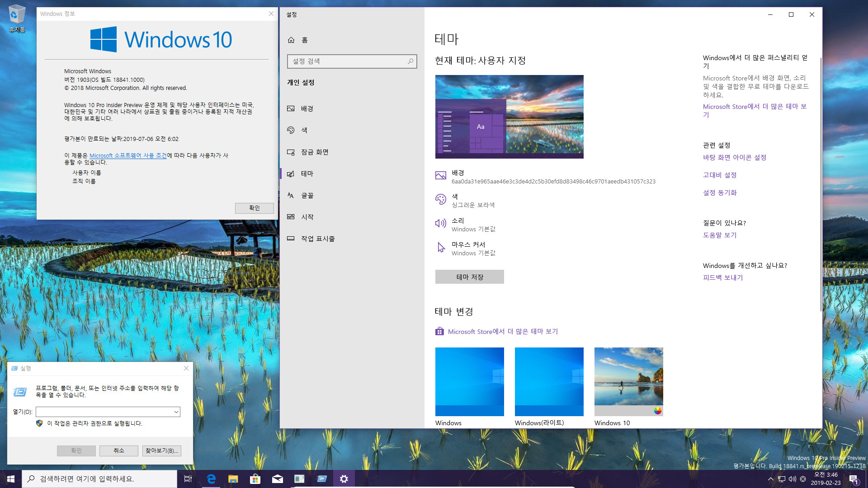Viewport: 868px width, 488px height.
Task: Open the 배경 (Background) sidebar item
Action: click(352, 108)
